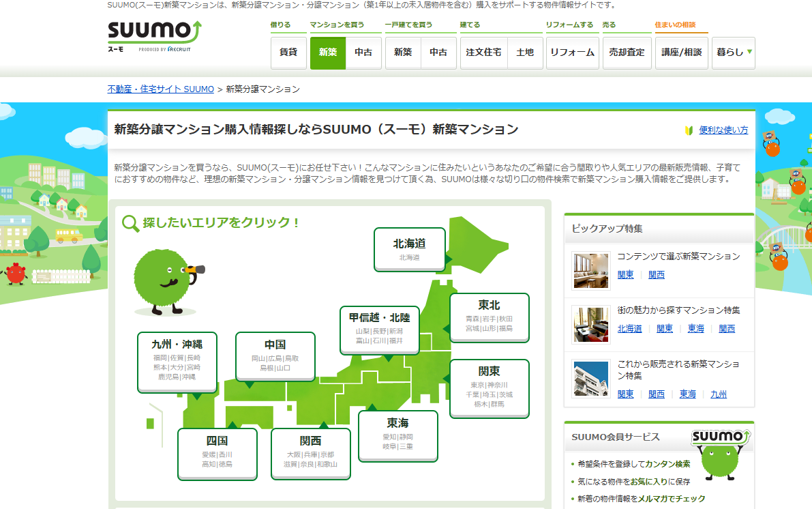Select the 中古 tab under 一戸建てを買う
Viewport: 812px width, 509px height.
pos(438,53)
